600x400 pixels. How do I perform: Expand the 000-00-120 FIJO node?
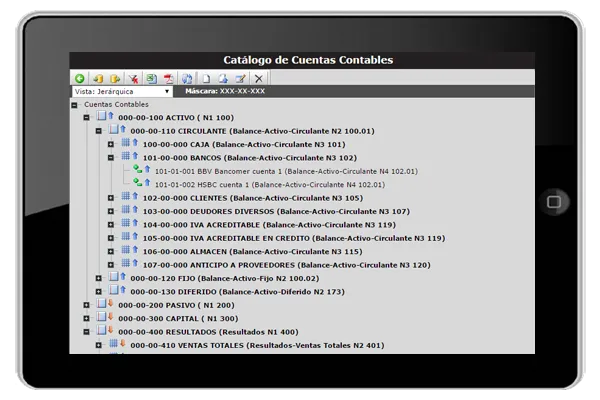click(99, 278)
